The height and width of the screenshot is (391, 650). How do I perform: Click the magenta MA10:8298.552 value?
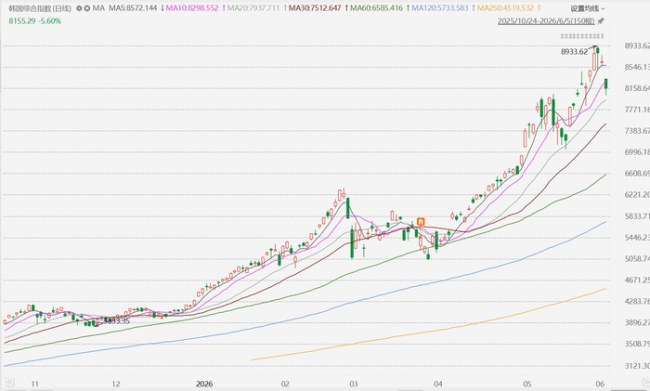pos(192,8)
